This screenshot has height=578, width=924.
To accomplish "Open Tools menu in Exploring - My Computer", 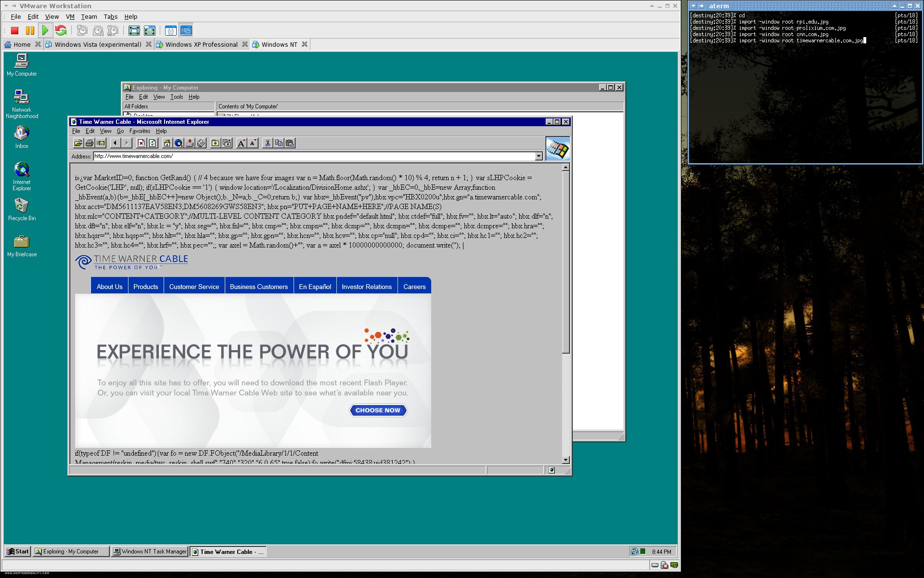I will (x=177, y=97).
